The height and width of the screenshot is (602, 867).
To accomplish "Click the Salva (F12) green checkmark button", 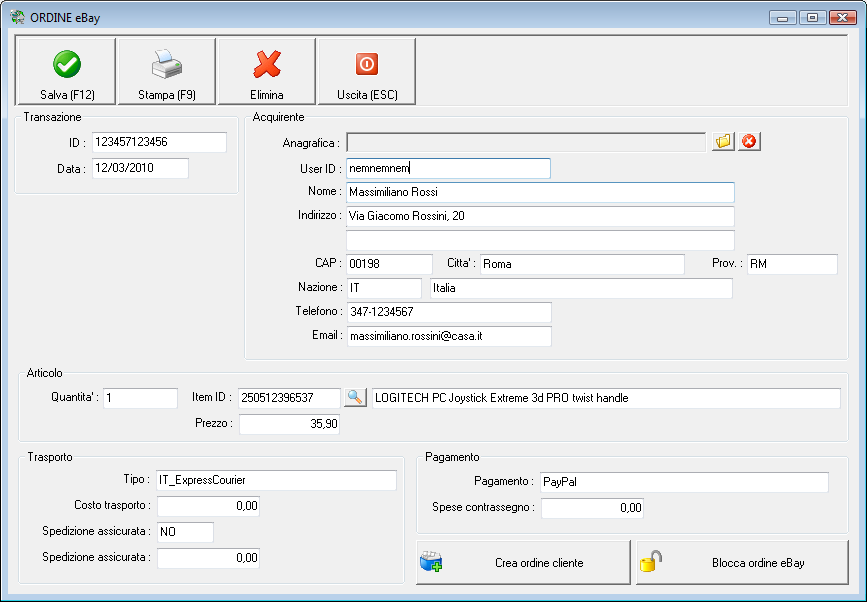I will (x=66, y=71).
